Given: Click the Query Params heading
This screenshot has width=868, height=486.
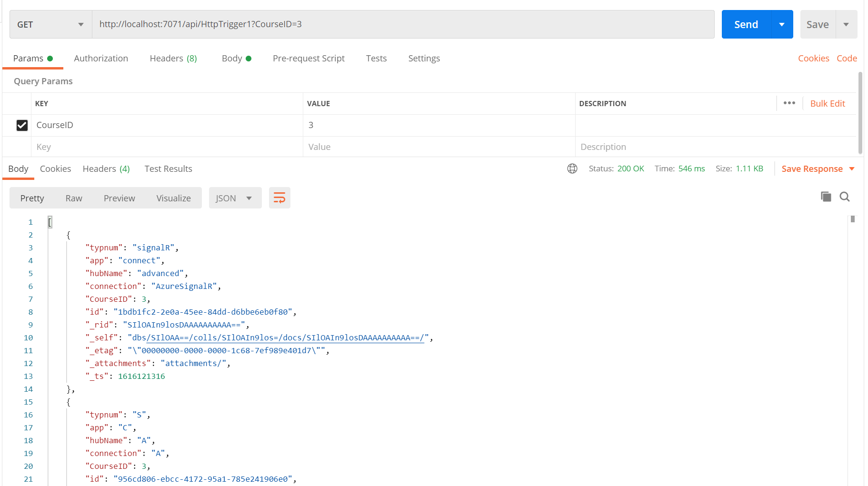Looking at the screenshot, I should (43, 81).
